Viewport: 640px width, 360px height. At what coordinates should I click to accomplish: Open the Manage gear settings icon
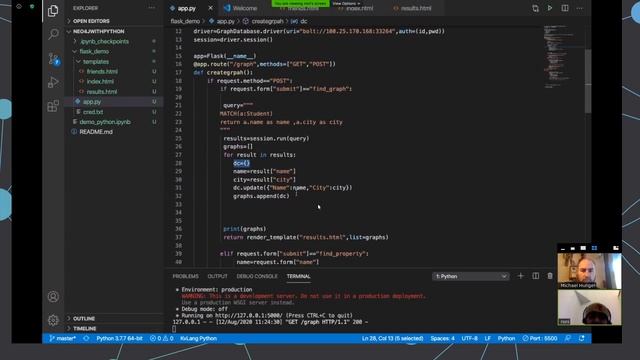click(x=53, y=320)
